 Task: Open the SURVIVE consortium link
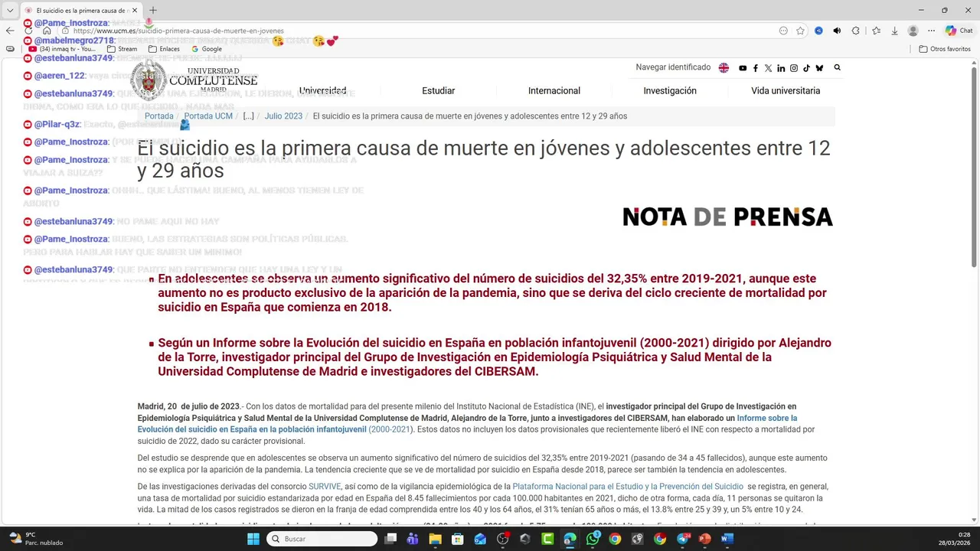325,487
